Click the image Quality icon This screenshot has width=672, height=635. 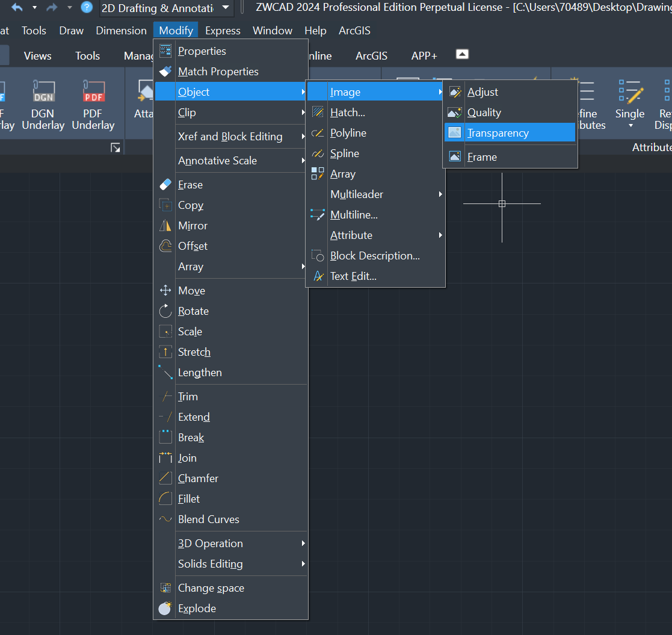(455, 113)
